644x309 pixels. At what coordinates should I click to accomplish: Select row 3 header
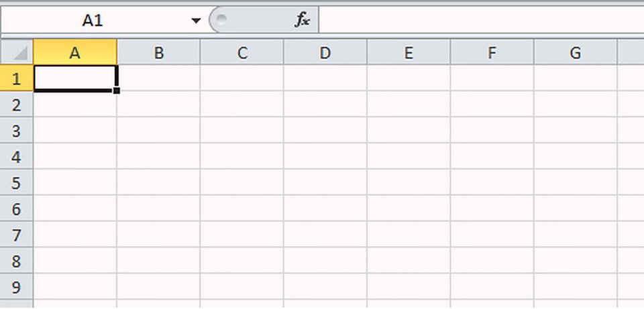click(x=16, y=131)
